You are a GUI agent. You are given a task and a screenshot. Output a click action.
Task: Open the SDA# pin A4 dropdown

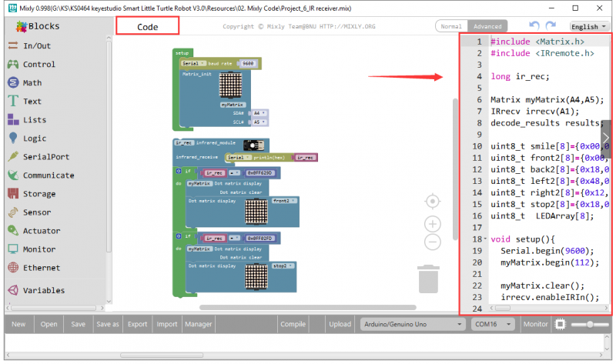click(x=259, y=113)
